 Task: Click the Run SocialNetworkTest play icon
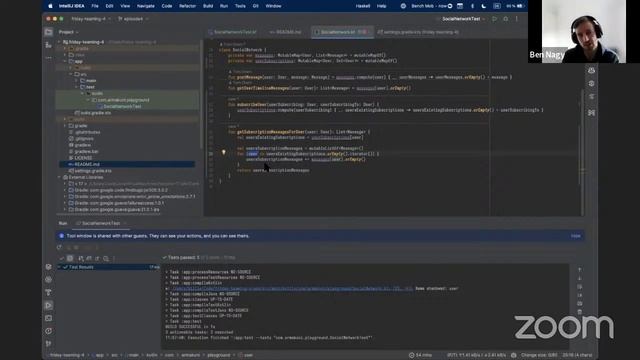click(494, 19)
